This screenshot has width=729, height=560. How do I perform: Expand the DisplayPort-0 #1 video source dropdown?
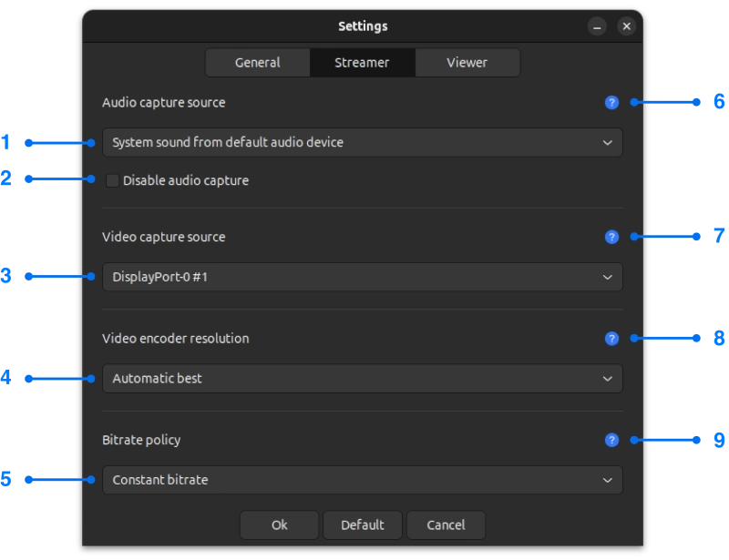point(363,277)
